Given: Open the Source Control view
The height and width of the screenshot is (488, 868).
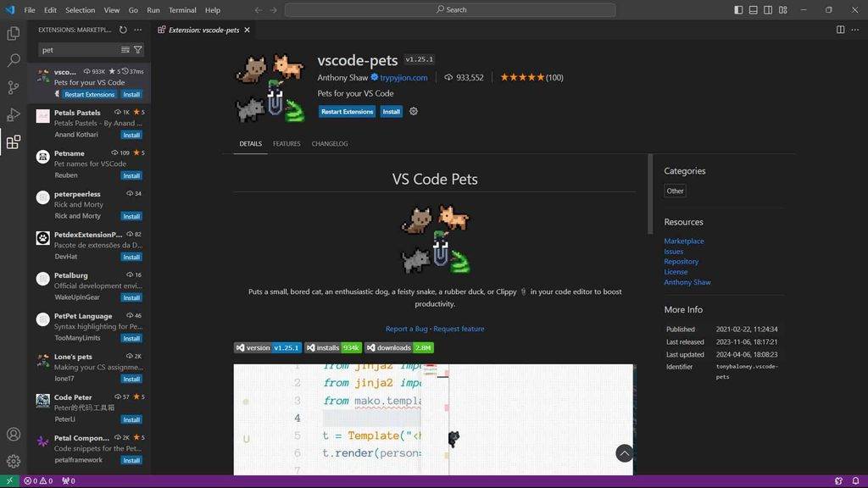Looking at the screenshot, I should pyautogui.click(x=14, y=87).
